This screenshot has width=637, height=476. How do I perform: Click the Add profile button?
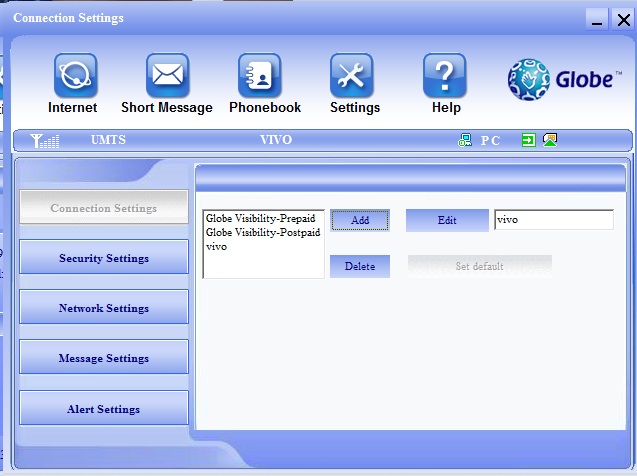pyautogui.click(x=360, y=220)
